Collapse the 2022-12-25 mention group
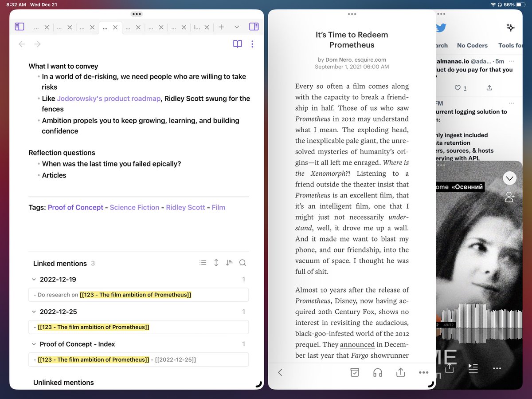This screenshot has width=532, height=399. (34, 312)
